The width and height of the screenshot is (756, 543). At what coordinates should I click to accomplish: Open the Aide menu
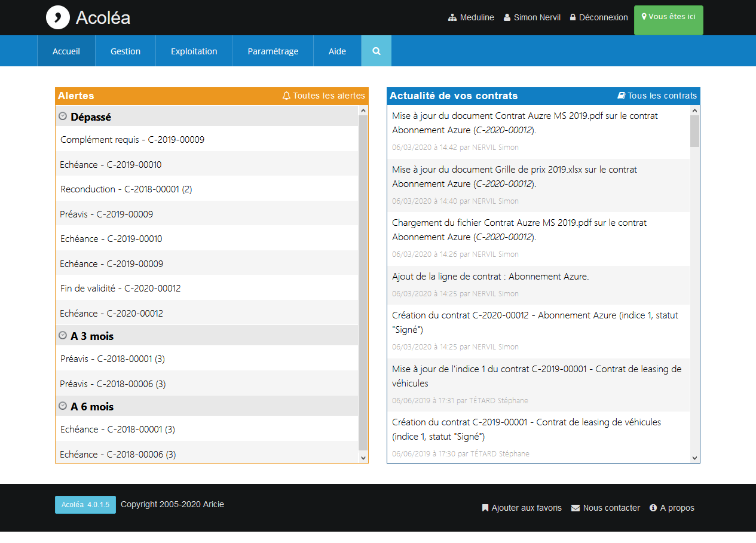point(337,51)
